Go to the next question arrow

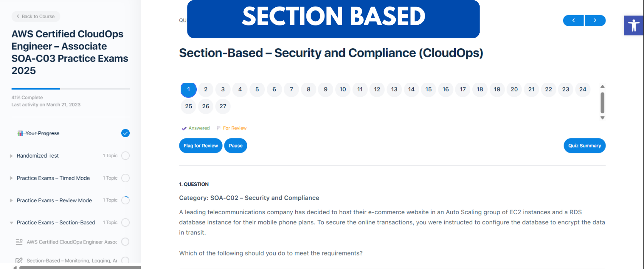pos(595,20)
